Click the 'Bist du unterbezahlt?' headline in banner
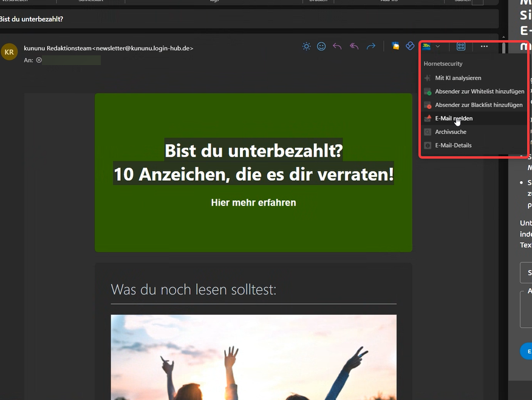Viewport: 532px width, 400px height. click(x=253, y=150)
